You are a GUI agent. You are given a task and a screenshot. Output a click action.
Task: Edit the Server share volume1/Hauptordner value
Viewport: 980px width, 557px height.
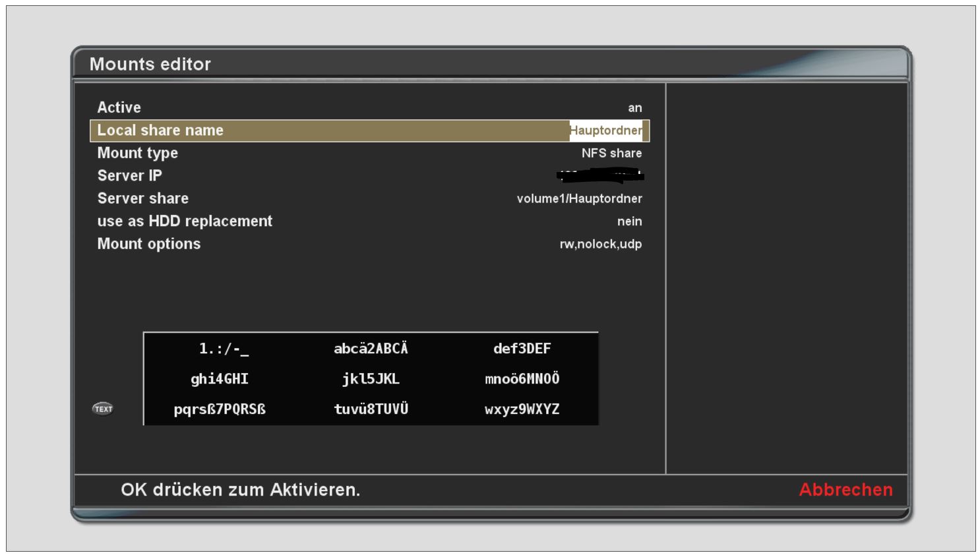[x=579, y=198]
